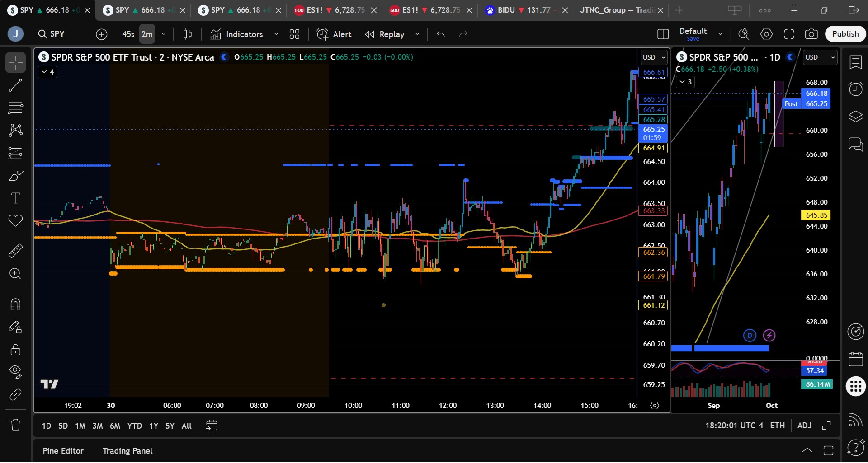Open the alerts clock panel
Viewport: 868px width, 463px height.
click(855, 89)
